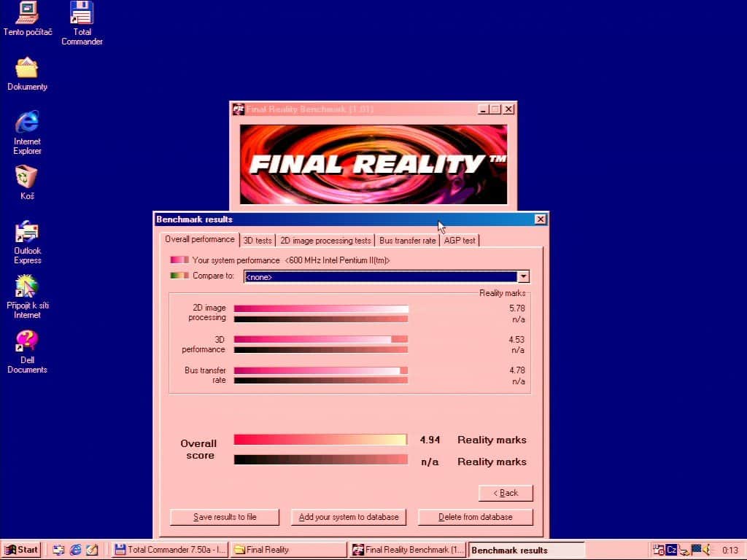Click the first system tray icon

[659, 550]
